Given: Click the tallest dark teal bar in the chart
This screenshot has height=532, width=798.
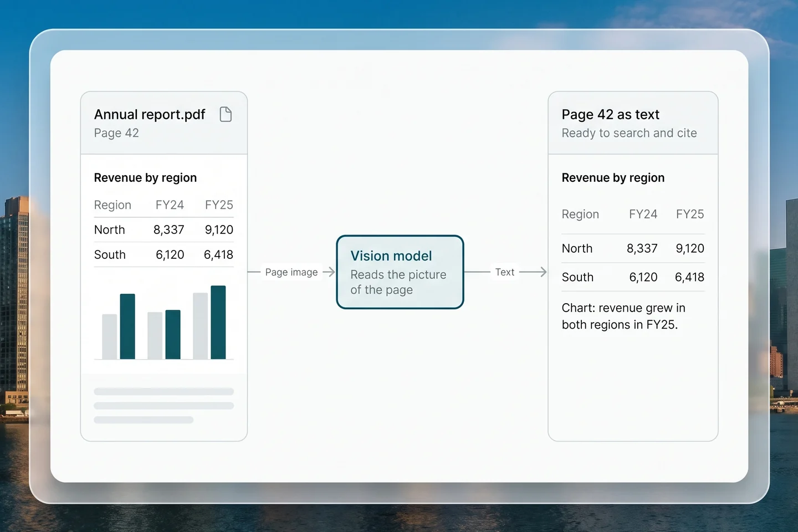Looking at the screenshot, I should [x=218, y=323].
